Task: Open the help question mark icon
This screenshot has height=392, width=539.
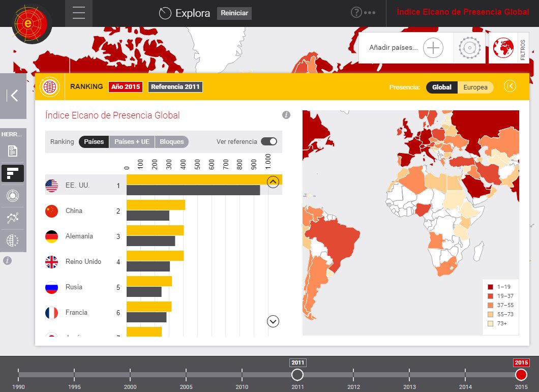Action: pyautogui.click(x=356, y=12)
